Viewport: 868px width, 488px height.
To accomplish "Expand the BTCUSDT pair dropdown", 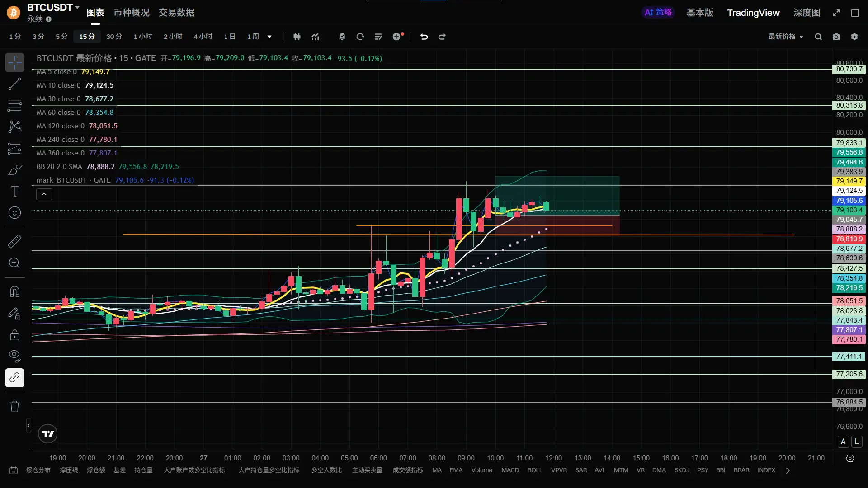I will click(x=77, y=7).
